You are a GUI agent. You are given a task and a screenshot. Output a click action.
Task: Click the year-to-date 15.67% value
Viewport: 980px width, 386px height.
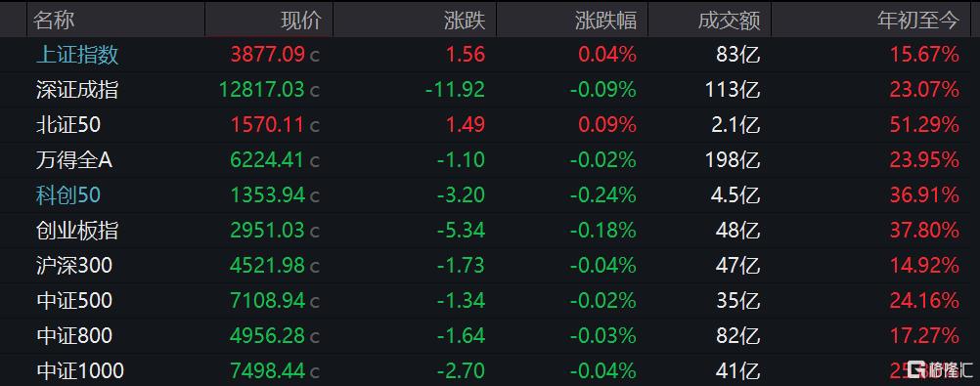[924, 55]
